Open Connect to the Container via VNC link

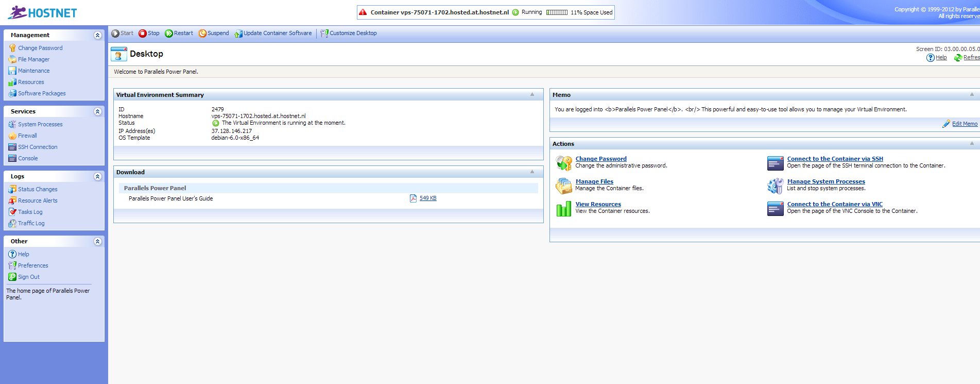(834, 204)
